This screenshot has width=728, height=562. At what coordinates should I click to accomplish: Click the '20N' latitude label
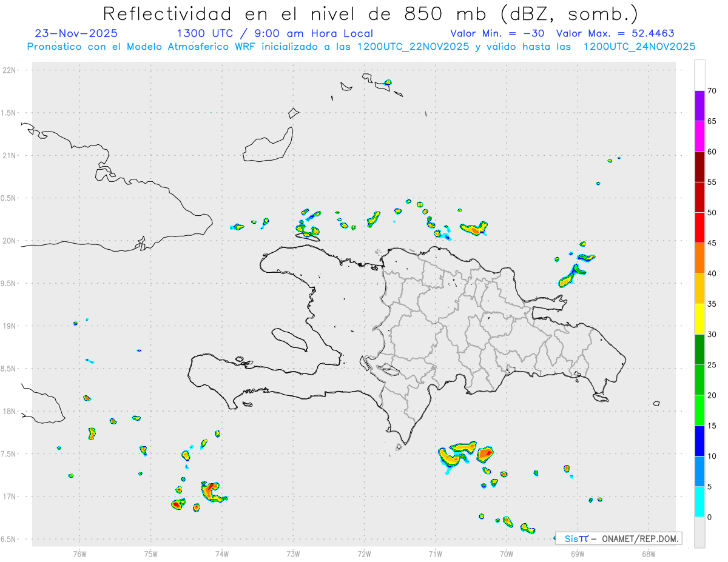(9, 241)
